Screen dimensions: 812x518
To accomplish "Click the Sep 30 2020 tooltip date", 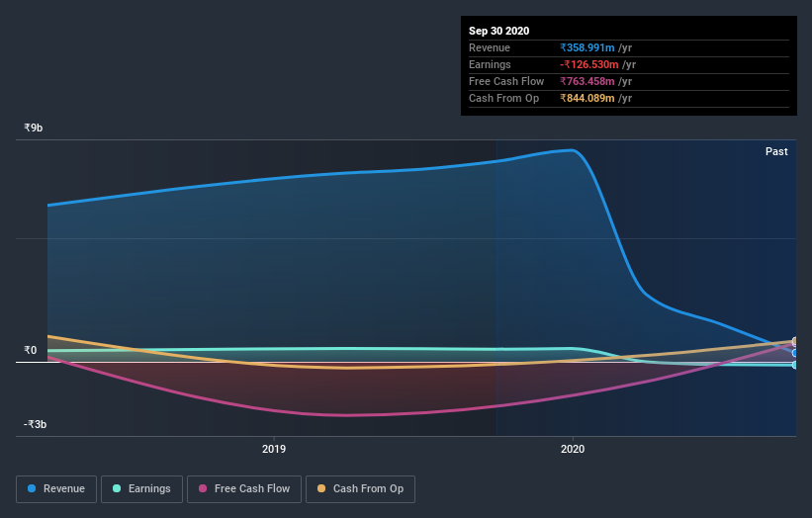I will pyautogui.click(x=499, y=31).
